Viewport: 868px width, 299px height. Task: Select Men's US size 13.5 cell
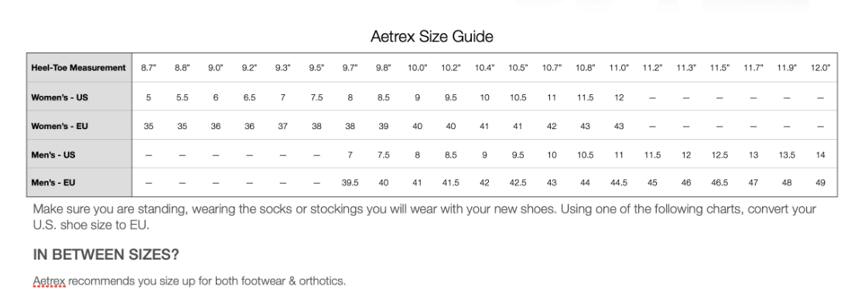(787, 155)
